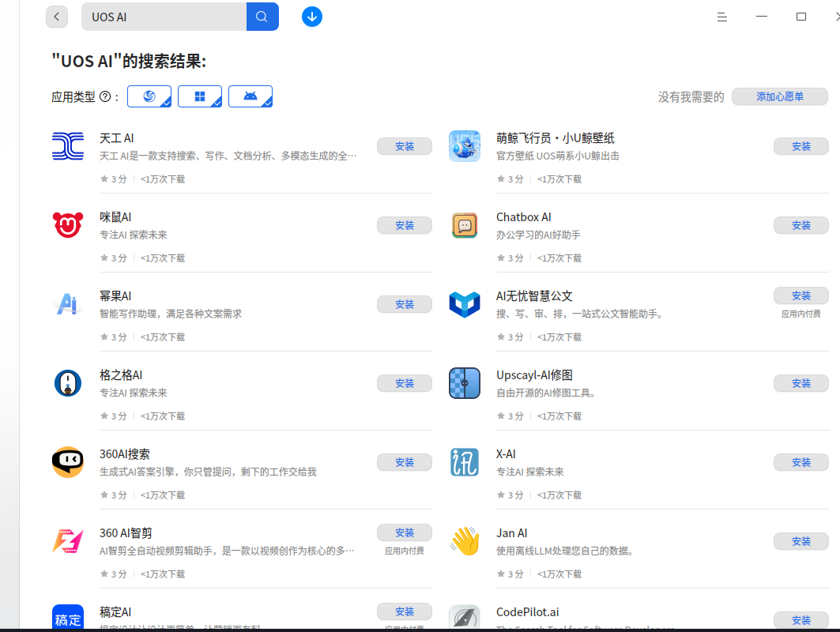Open the Upscayl-AI修图 app icon
The height and width of the screenshot is (632, 840).
tap(465, 383)
